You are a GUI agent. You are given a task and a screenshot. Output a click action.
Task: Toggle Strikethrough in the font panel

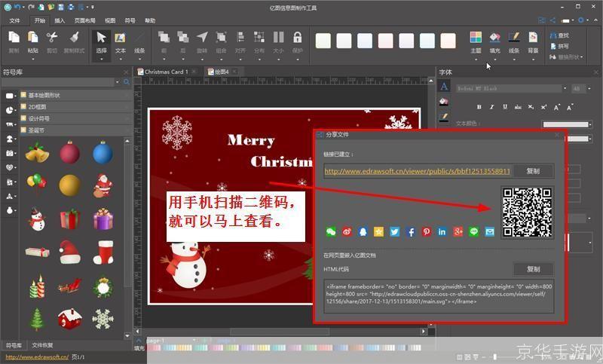point(518,107)
